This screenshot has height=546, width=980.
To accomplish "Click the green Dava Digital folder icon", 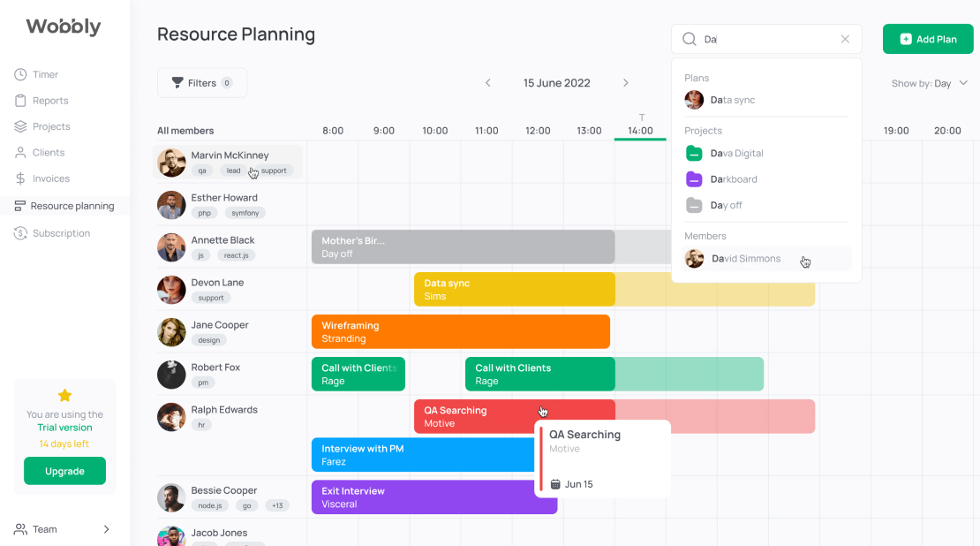I will [x=694, y=153].
